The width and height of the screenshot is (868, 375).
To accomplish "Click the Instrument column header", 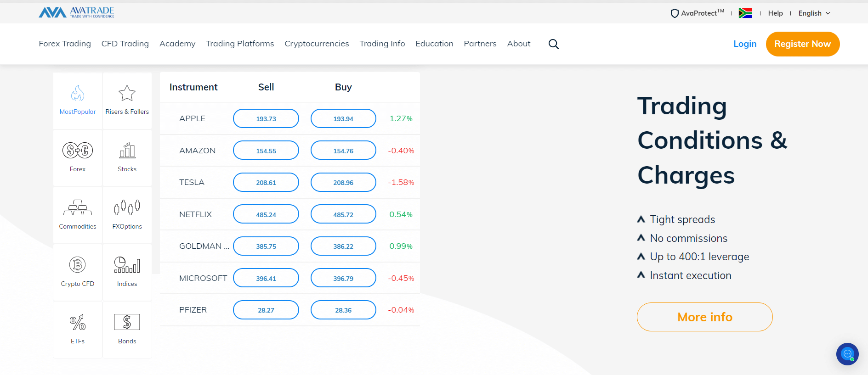I will pyautogui.click(x=193, y=87).
